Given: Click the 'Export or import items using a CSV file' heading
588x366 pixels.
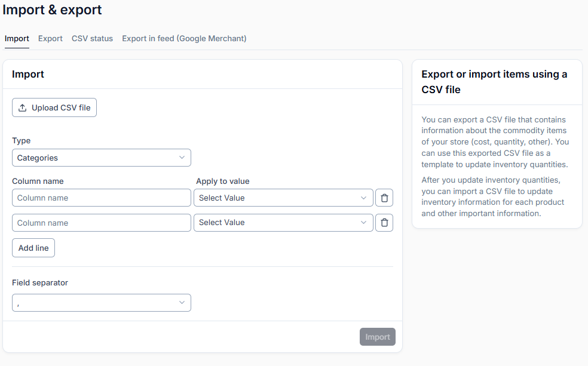Looking at the screenshot, I should click(x=494, y=82).
